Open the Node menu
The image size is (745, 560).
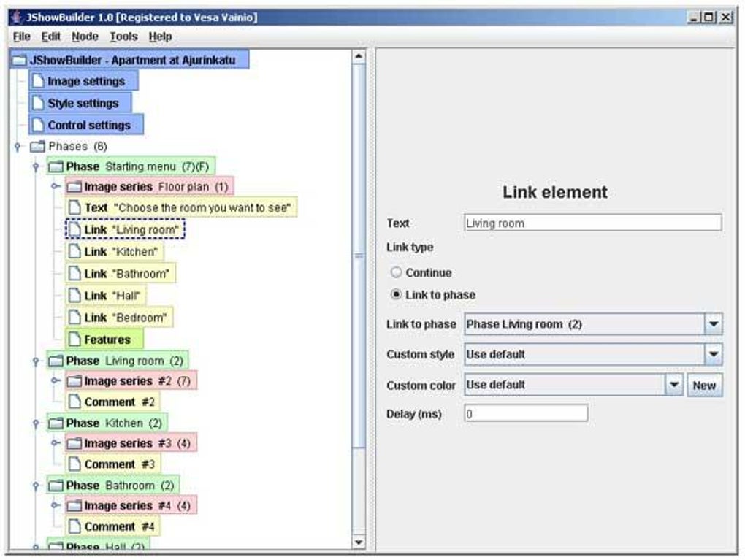pyautogui.click(x=85, y=37)
